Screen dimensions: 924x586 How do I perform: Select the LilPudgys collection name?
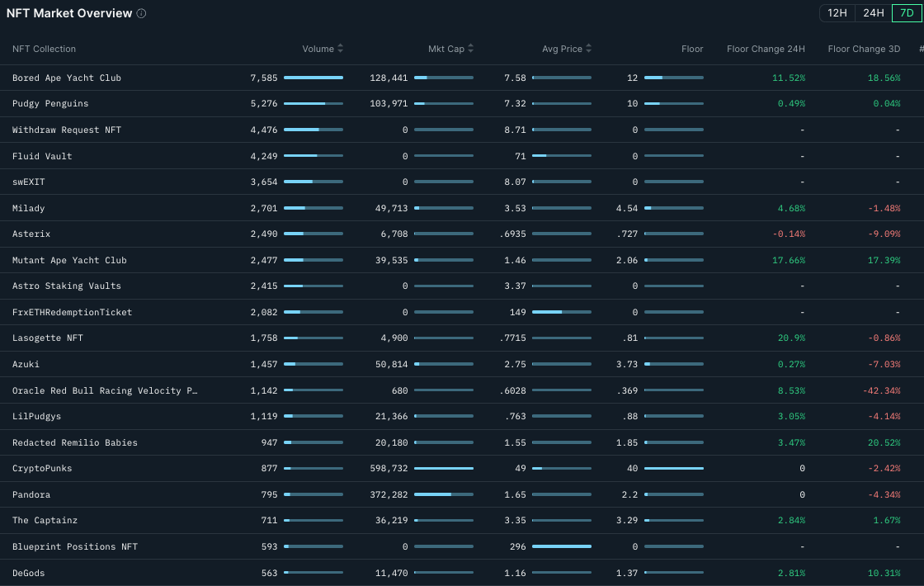click(x=36, y=416)
